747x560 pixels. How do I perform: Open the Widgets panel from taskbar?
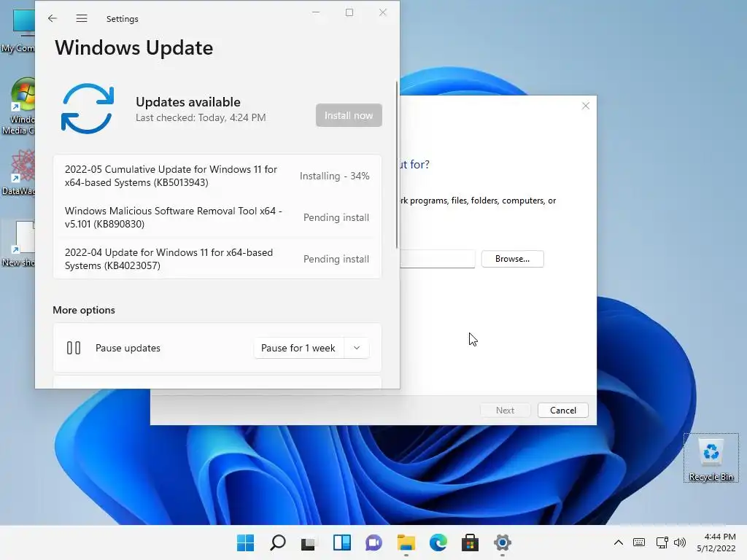[342, 542]
